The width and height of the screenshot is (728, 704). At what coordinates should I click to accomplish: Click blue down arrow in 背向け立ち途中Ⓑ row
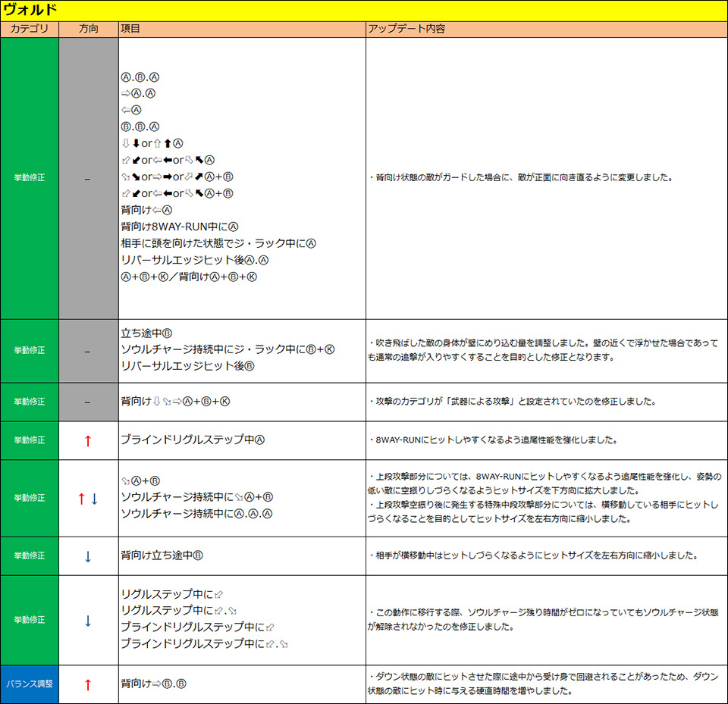tap(88, 556)
